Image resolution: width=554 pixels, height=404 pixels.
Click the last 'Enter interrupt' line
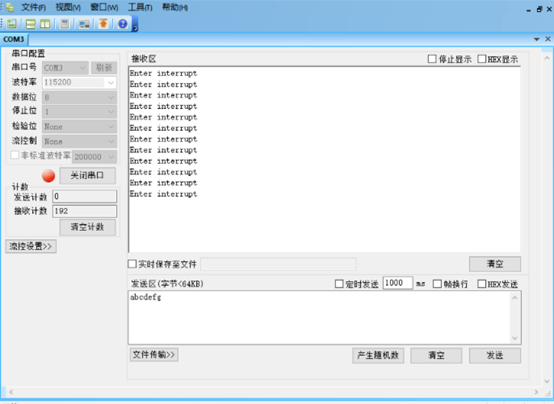[163, 194]
